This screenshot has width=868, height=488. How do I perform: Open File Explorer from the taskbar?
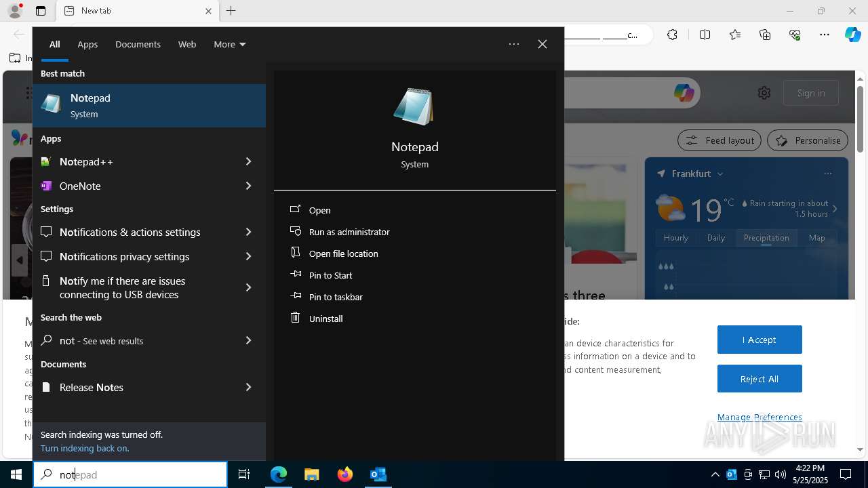point(312,474)
